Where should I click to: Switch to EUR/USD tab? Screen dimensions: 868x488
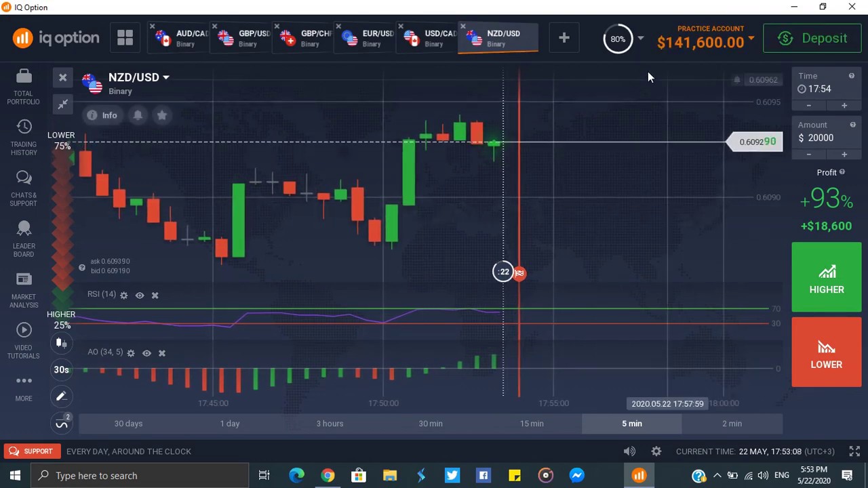click(368, 38)
